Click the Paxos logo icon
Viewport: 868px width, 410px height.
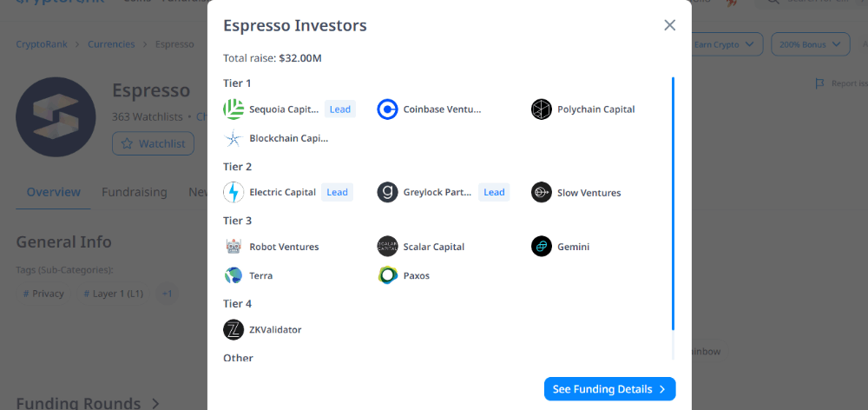pyautogui.click(x=387, y=275)
